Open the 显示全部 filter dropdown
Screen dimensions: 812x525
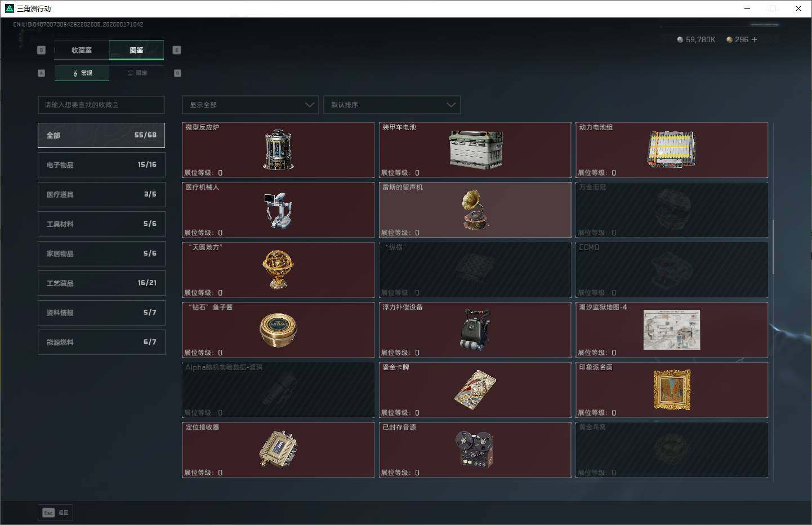coord(251,105)
